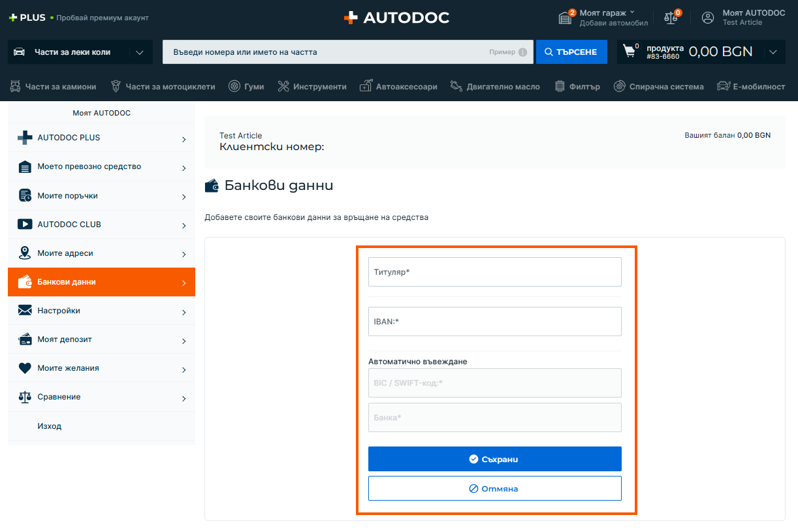Click the AUTODOC CLUB play icon

click(25, 225)
